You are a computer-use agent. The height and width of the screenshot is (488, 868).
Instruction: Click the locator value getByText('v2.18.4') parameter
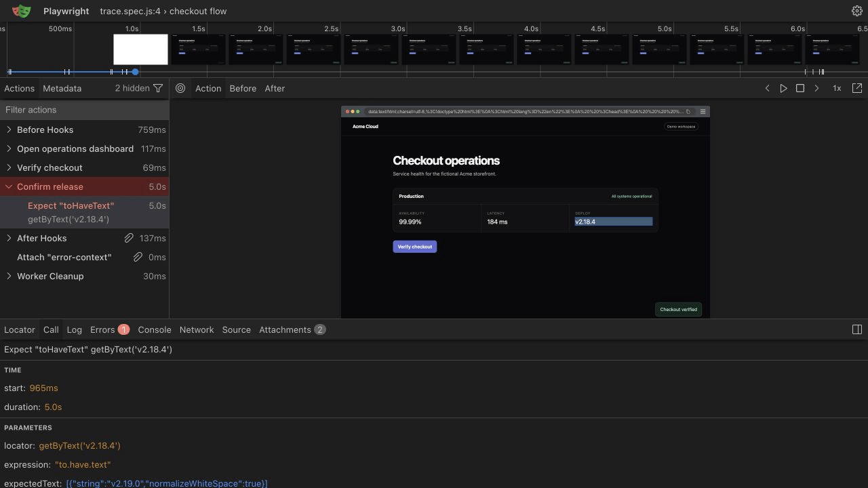click(79, 445)
